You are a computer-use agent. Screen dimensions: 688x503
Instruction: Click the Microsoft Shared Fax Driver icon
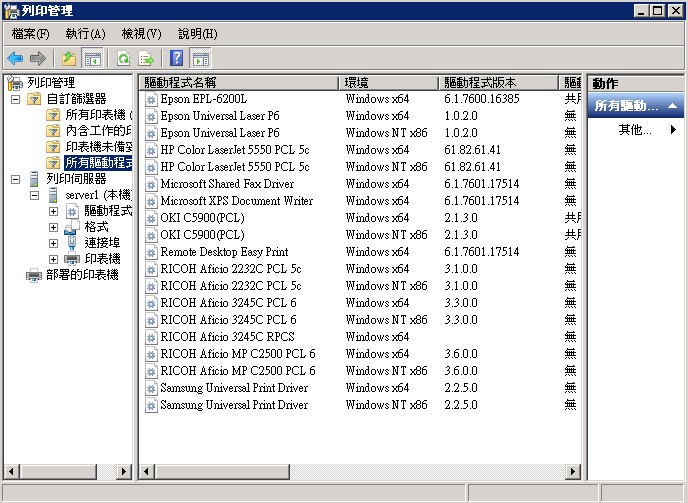(x=151, y=184)
